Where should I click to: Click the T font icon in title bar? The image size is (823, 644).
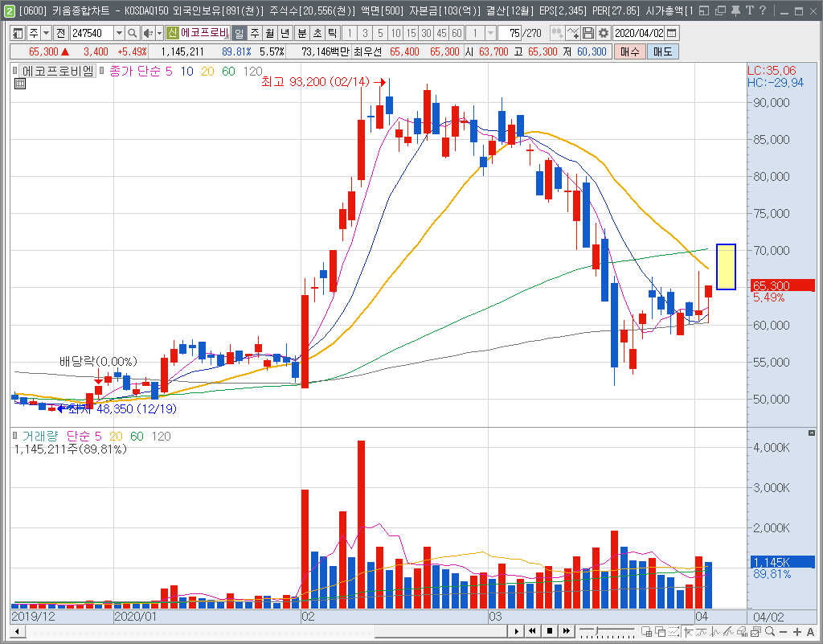point(749,10)
